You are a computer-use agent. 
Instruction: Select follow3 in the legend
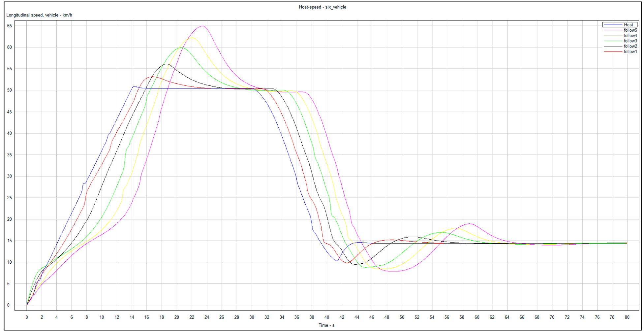630,41
